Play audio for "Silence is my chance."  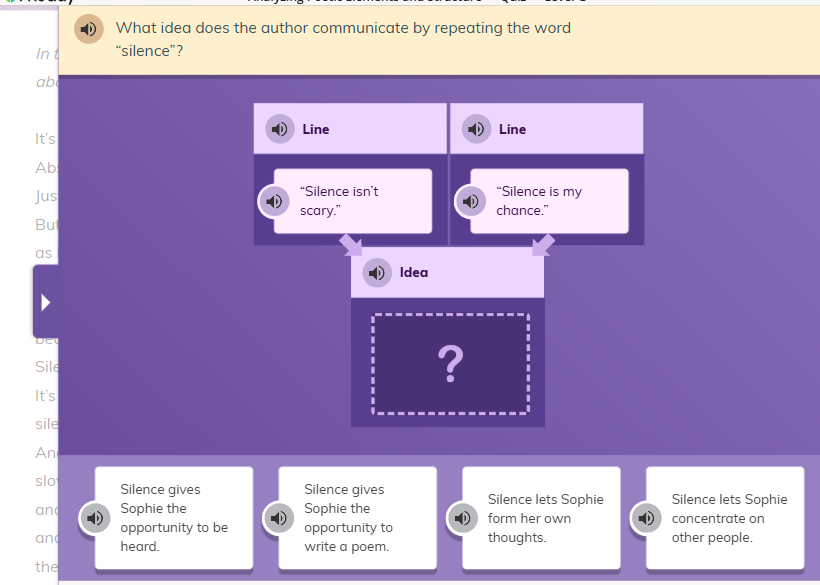coord(470,201)
